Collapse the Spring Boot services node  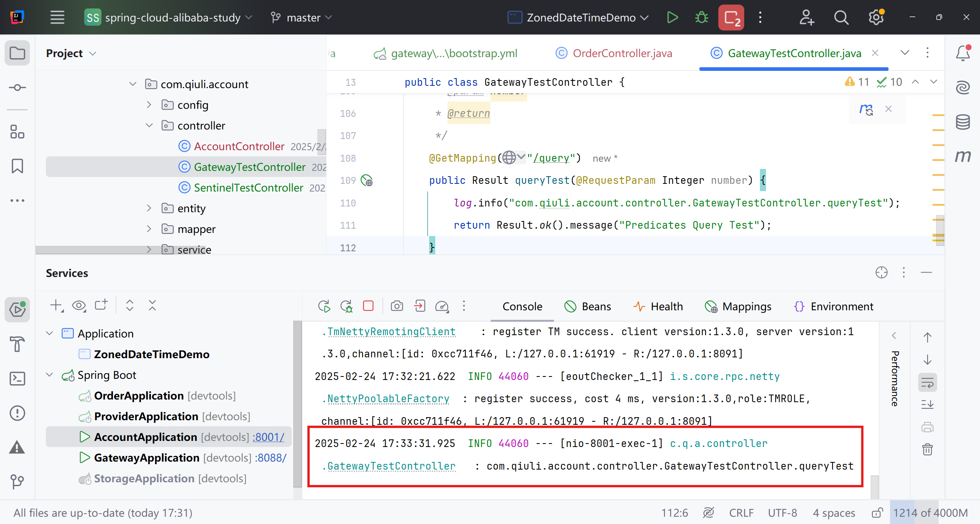point(50,375)
